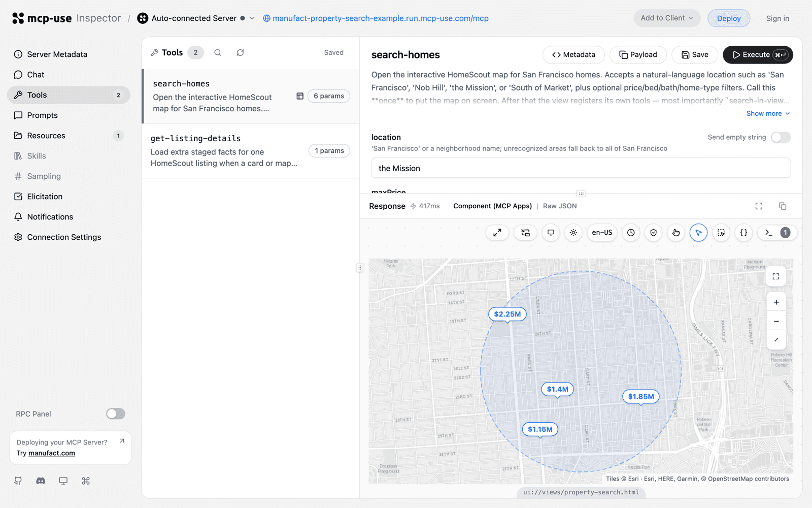812x508 pixels.
Task: Open the console terminal icon with badge 1
Action: point(777,233)
